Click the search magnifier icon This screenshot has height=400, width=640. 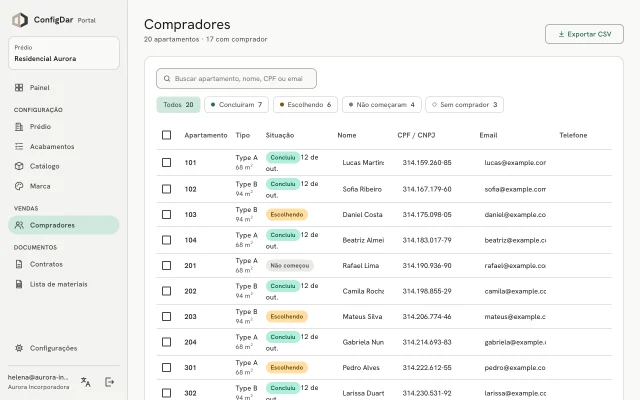[167, 78]
